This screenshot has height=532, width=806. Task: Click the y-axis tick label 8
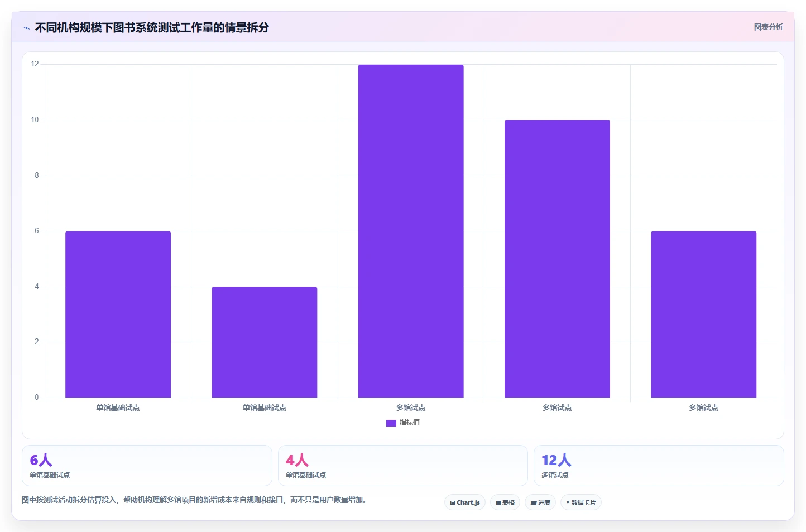click(x=37, y=175)
